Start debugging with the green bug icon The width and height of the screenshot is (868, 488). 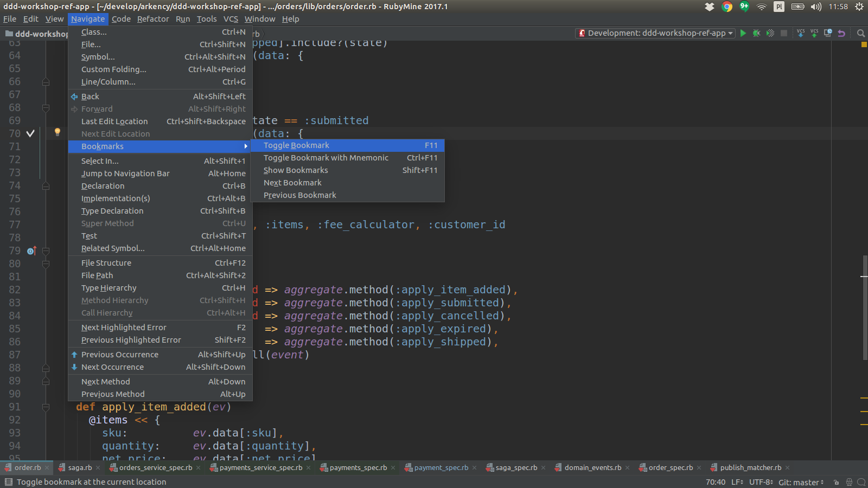click(756, 33)
